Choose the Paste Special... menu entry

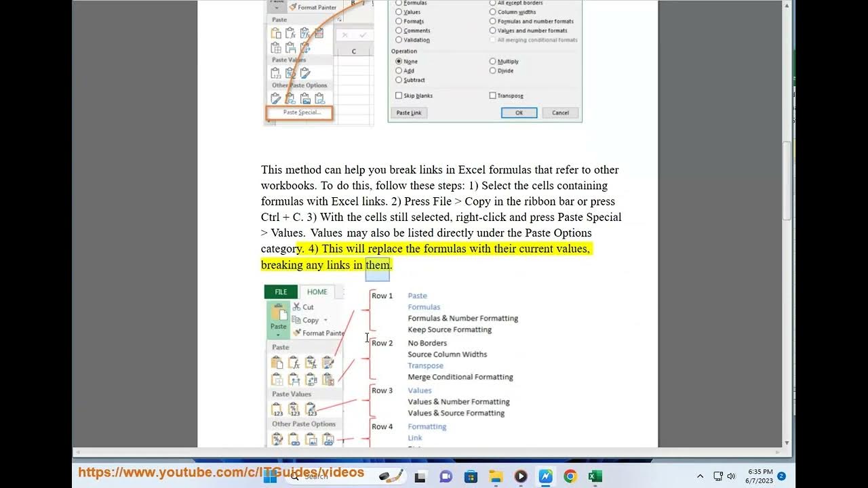pyautogui.click(x=301, y=113)
